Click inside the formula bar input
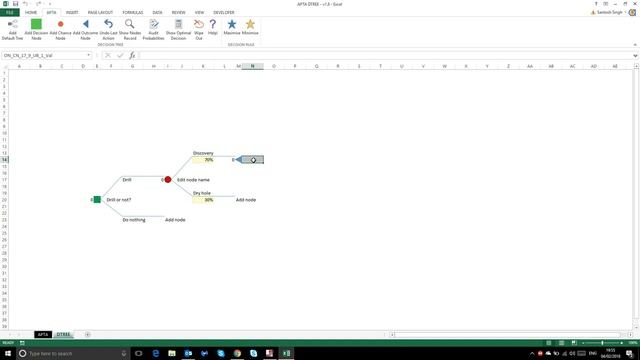Screen dimensions: 640x360 [386, 55]
